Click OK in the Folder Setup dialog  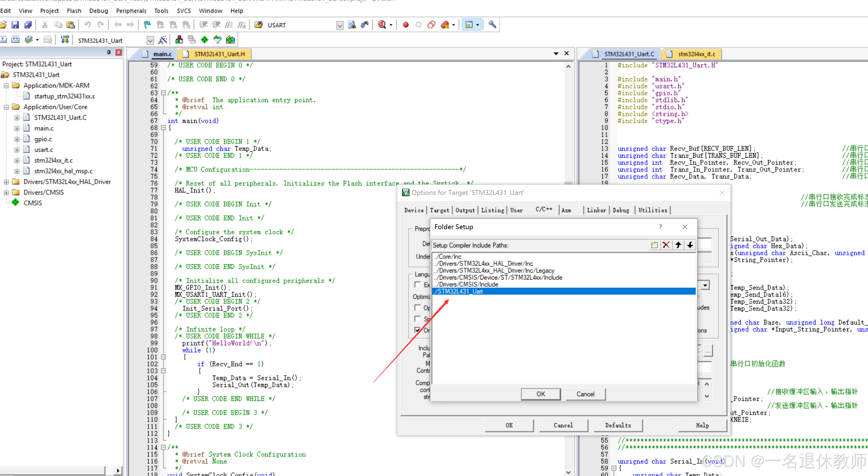[x=540, y=394]
